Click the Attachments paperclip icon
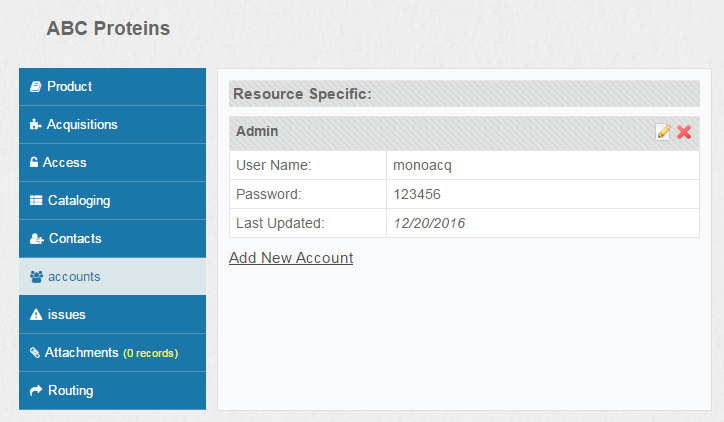This screenshot has height=422, width=724. coord(35,353)
